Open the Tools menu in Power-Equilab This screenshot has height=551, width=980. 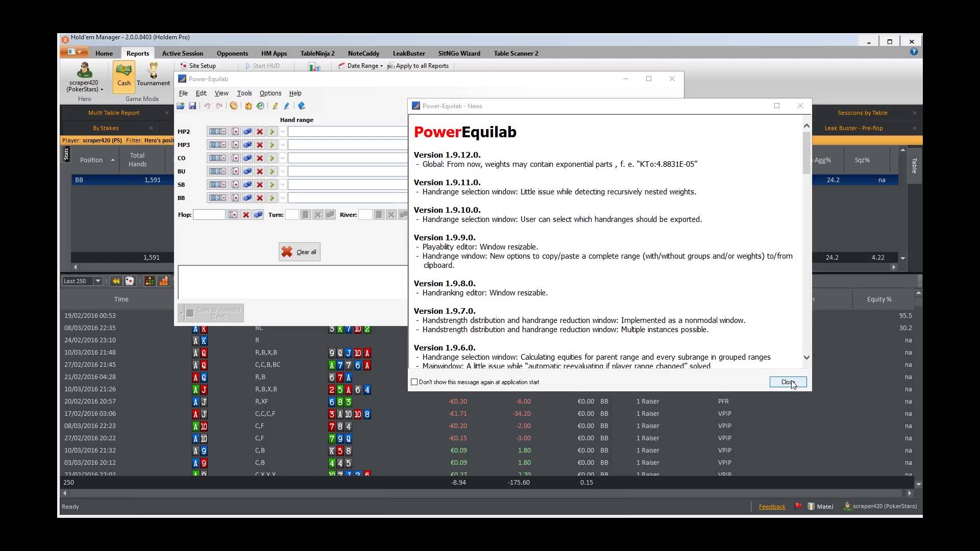244,93
